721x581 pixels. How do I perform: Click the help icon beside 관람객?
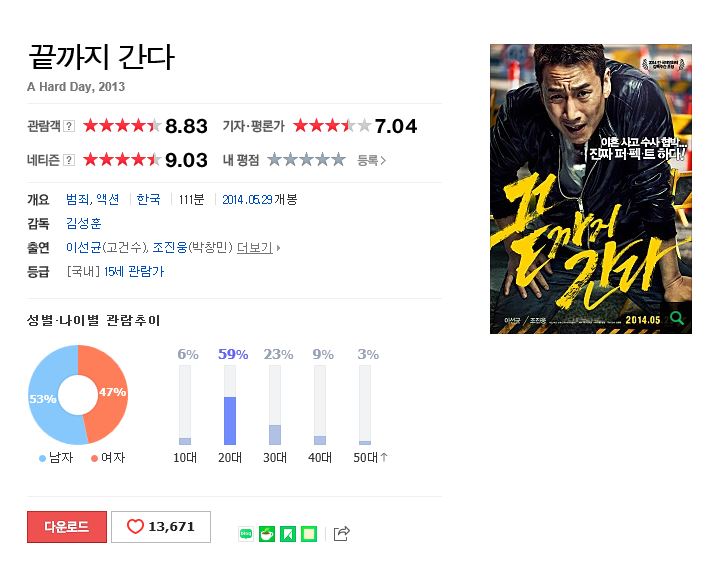click(x=69, y=126)
